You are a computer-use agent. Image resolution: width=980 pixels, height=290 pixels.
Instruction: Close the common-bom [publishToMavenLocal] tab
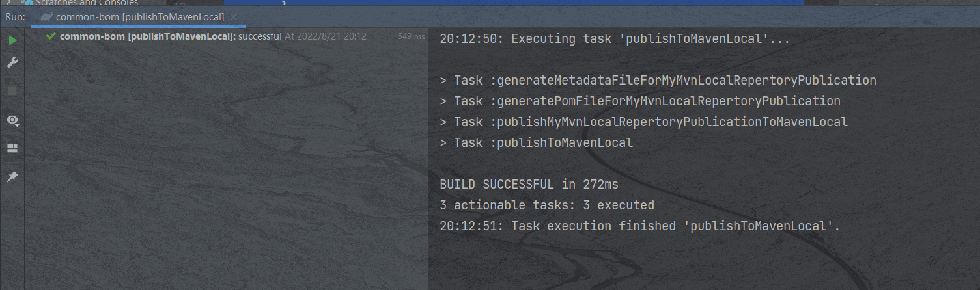click(x=234, y=16)
